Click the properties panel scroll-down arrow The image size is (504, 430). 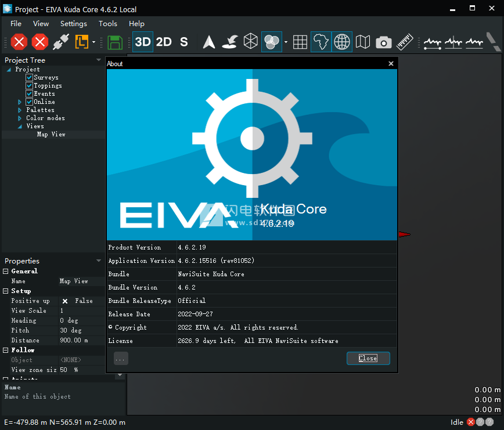click(120, 375)
